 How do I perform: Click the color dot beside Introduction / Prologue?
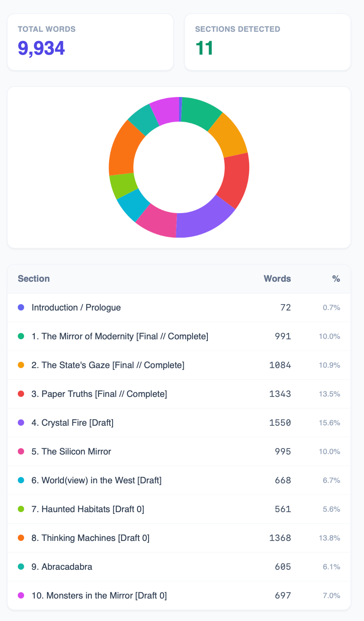21,308
